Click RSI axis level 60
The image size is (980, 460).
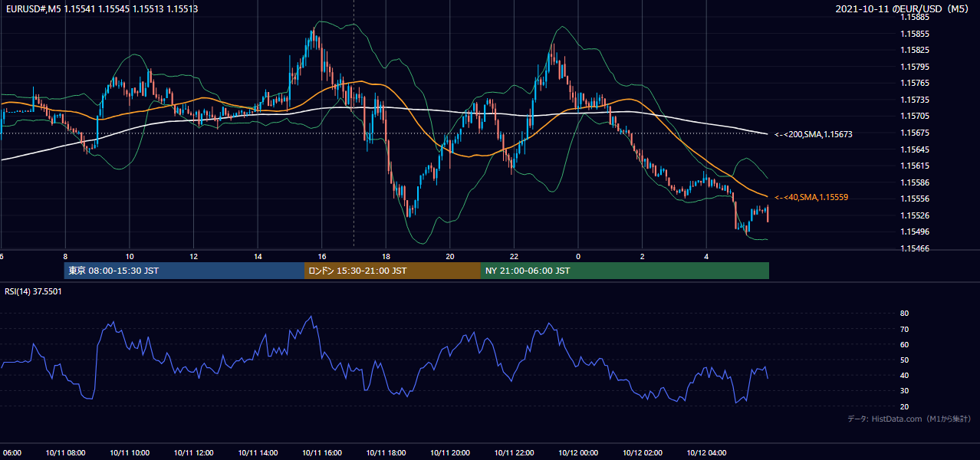coord(904,344)
